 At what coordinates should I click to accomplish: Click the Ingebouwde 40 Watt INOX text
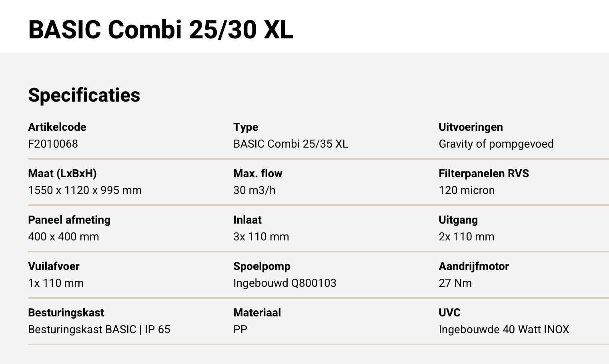pos(503,330)
